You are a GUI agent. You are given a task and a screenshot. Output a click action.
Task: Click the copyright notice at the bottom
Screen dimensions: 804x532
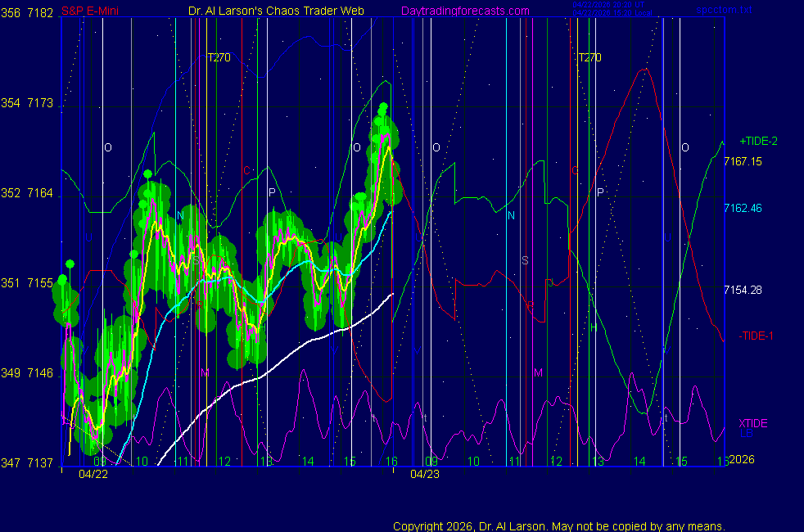coord(558,526)
